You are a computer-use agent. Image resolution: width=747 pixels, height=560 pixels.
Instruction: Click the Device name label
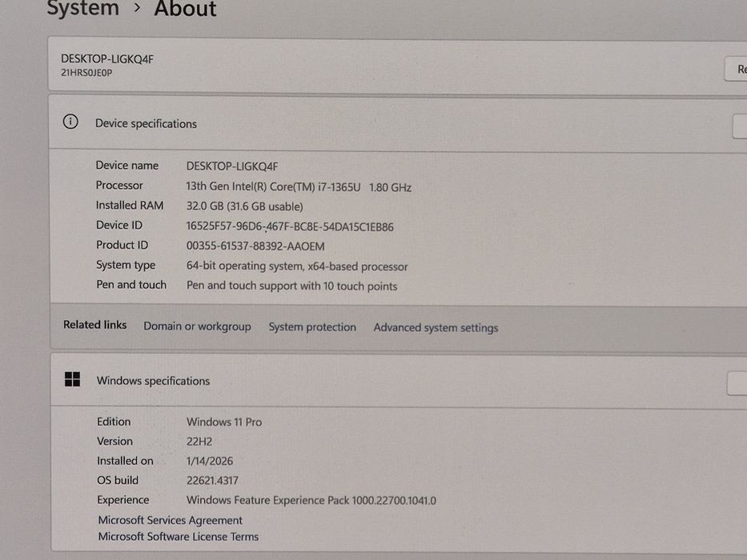(127, 166)
